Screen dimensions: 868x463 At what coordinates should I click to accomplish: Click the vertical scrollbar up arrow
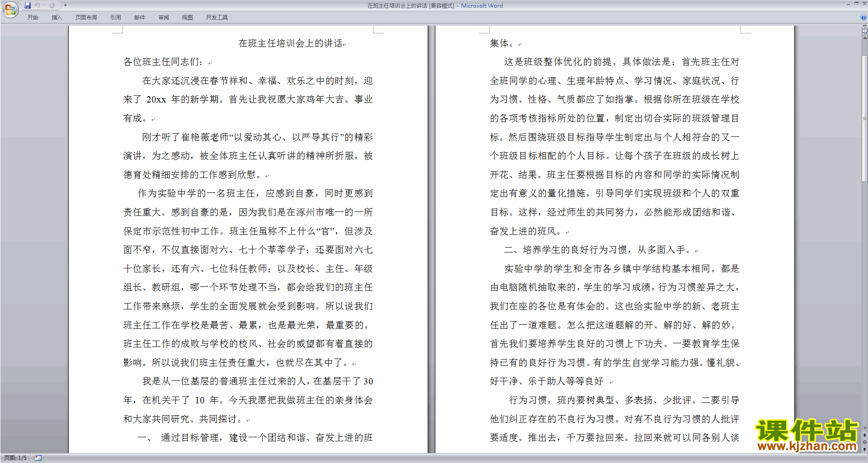pos(865,38)
